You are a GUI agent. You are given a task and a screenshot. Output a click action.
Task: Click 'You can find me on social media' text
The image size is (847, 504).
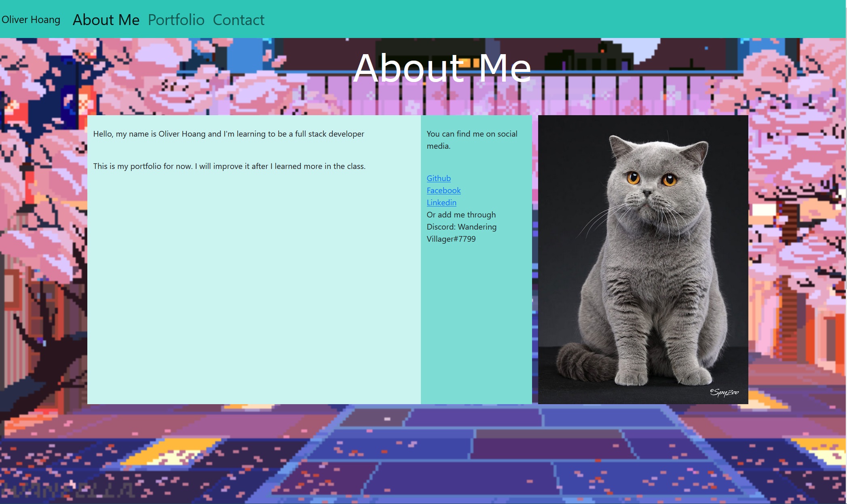pos(472,140)
